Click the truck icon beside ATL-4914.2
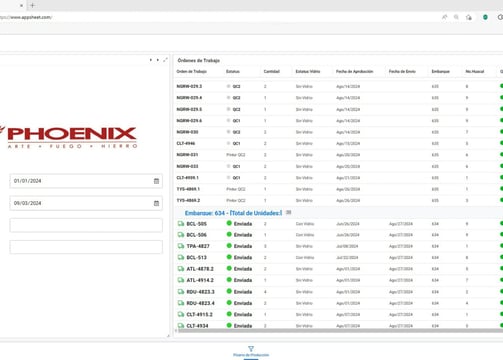The image size is (503, 360). click(181, 280)
